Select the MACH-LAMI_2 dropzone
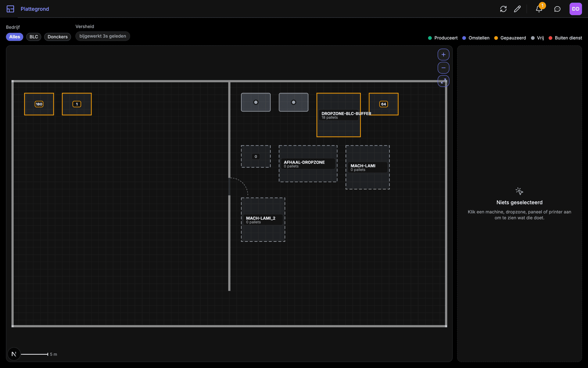This screenshot has height=368, width=588. pos(263,220)
